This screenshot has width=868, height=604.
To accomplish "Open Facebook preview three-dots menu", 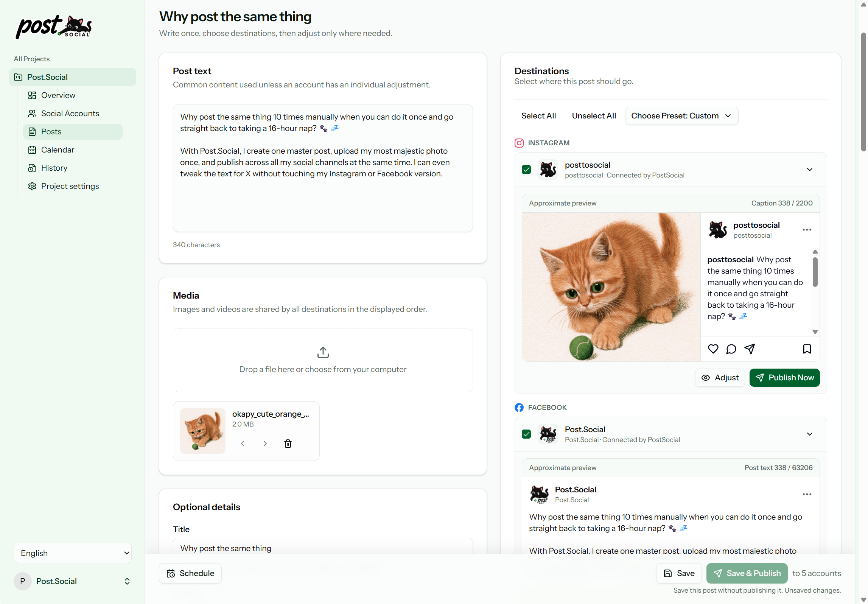I will pyautogui.click(x=807, y=494).
